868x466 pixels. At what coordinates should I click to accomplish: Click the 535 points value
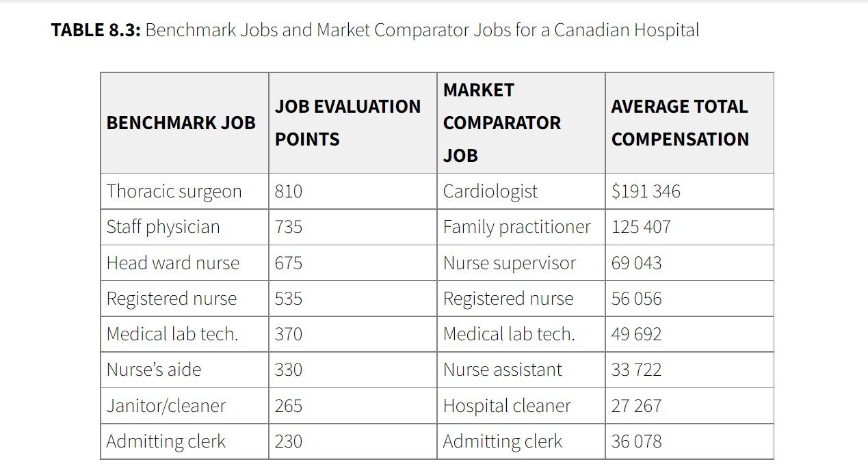point(289,299)
